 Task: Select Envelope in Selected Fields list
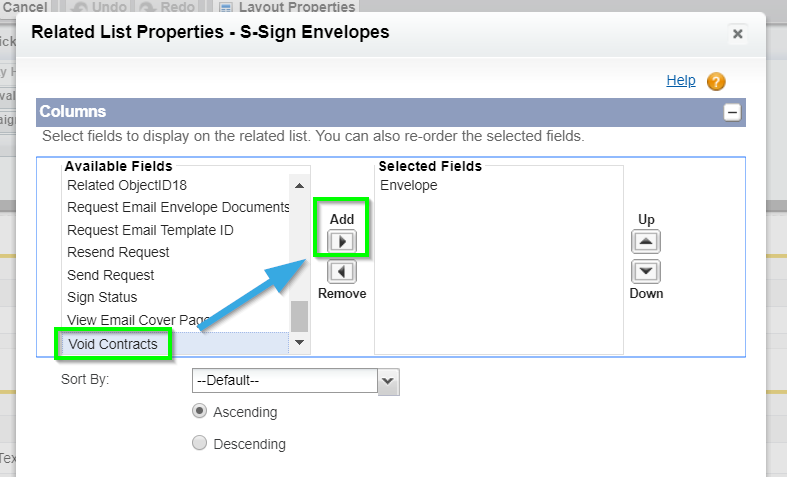pos(409,185)
